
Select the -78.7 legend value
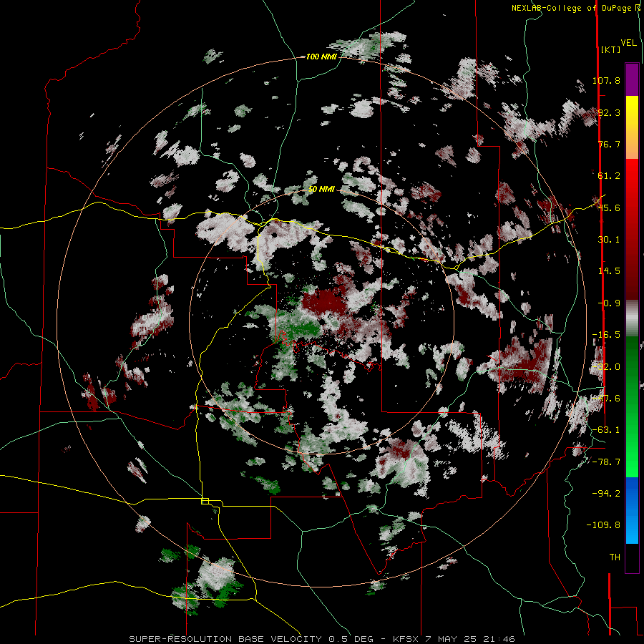tap(606, 462)
